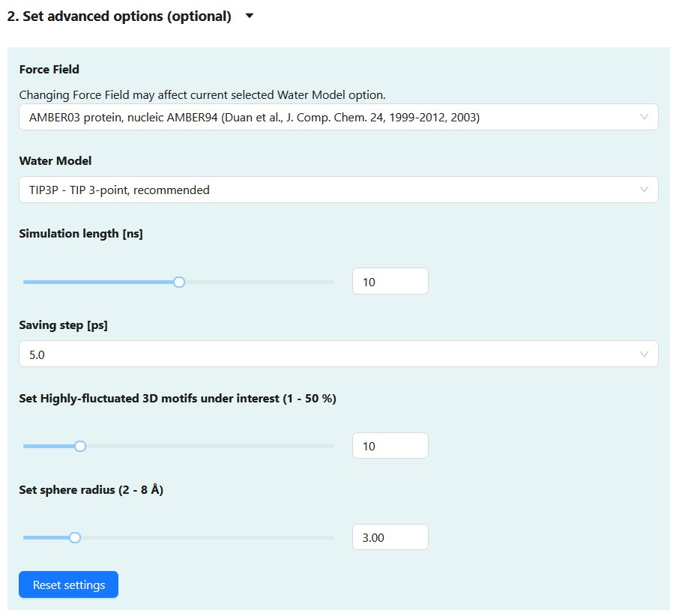Click the chevron arrow in Force Field box

click(x=644, y=117)
